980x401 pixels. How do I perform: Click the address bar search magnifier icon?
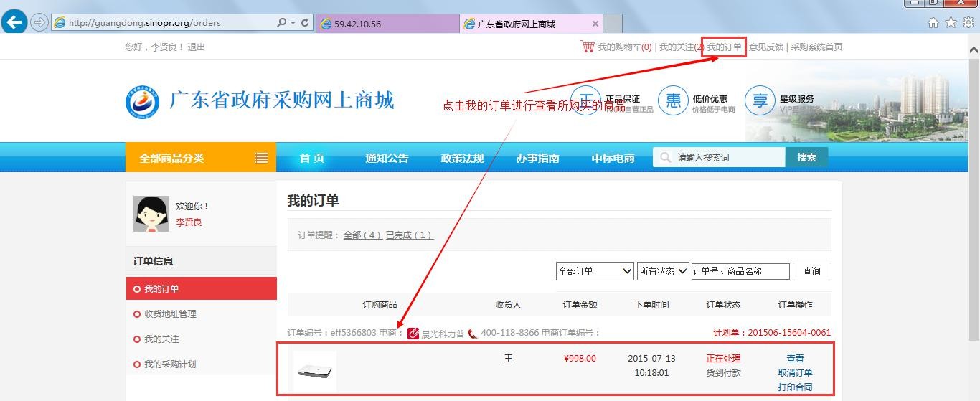click(282, 23)
